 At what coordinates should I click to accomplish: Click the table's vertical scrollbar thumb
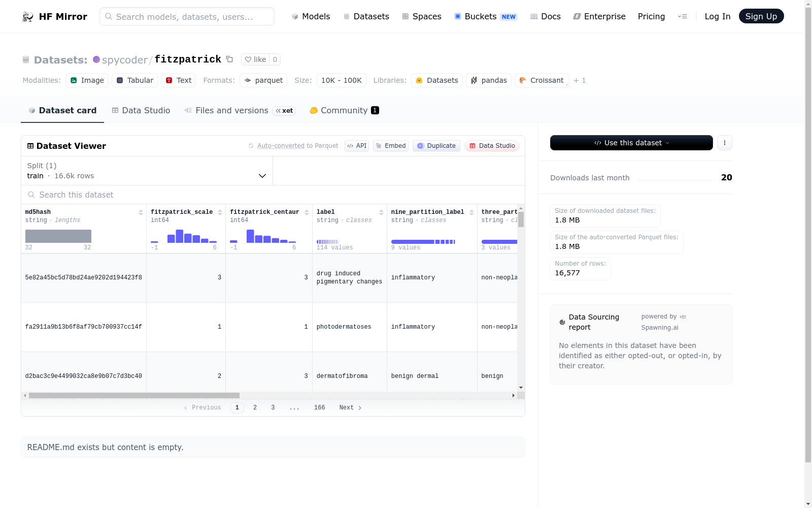[x=521, y=219]
